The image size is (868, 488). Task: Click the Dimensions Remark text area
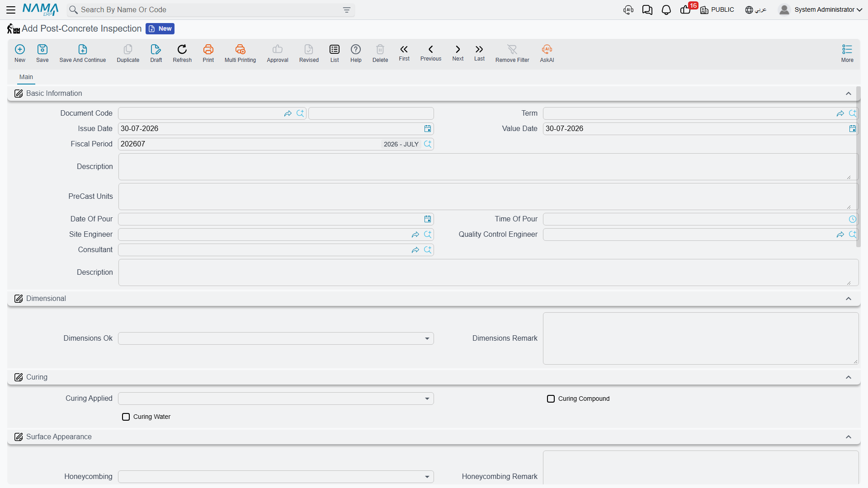pyautogui.click(x=701, y=338)
